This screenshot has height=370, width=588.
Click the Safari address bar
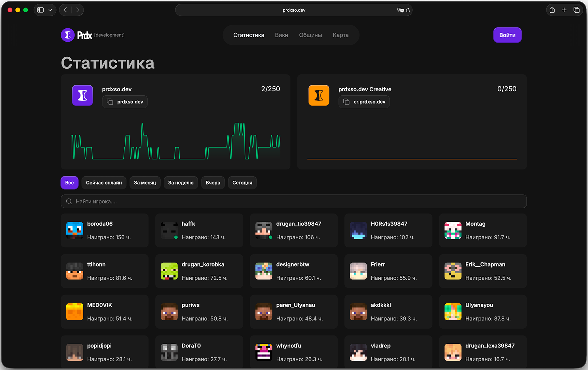pyautogui.click(x=293, y=10)
